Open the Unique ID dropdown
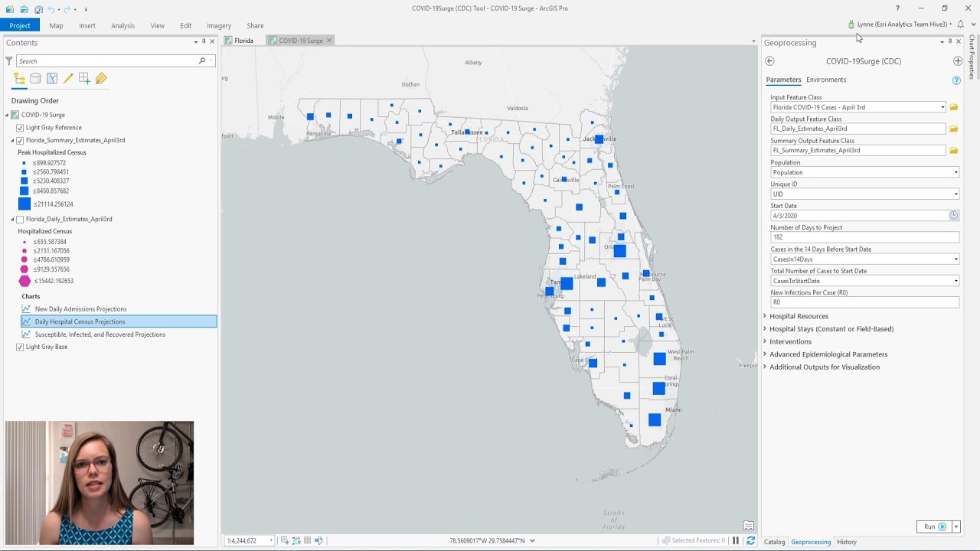The image size is (980, 551). tap(955, 194)
